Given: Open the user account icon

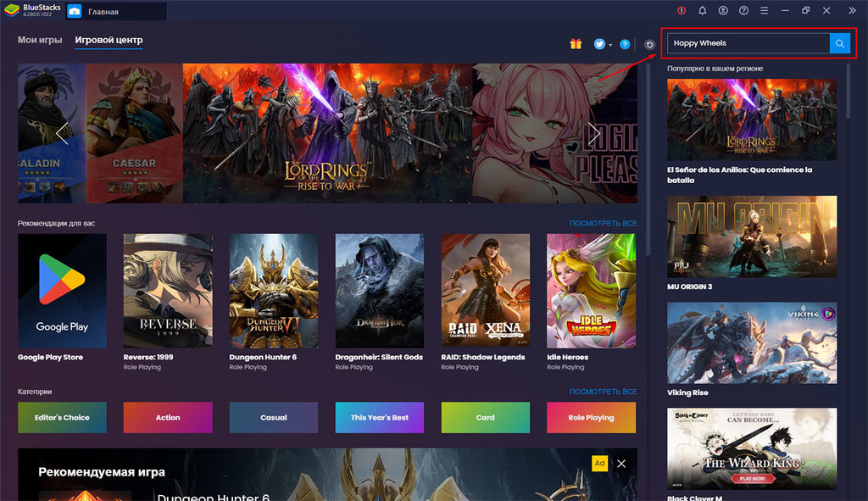Looking at the screenshot, I should pyautogui.click(x=723, y=10).
